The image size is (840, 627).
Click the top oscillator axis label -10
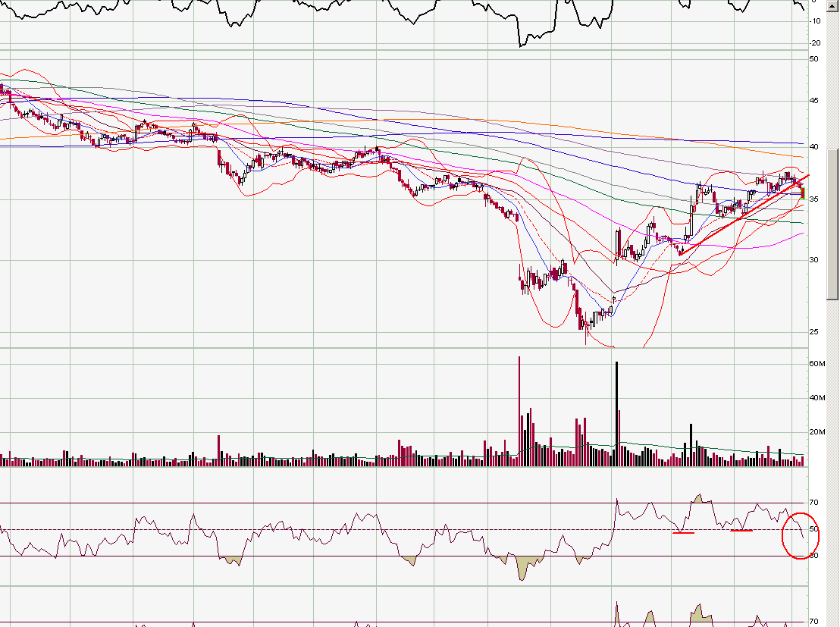click(x=815, y=21)
